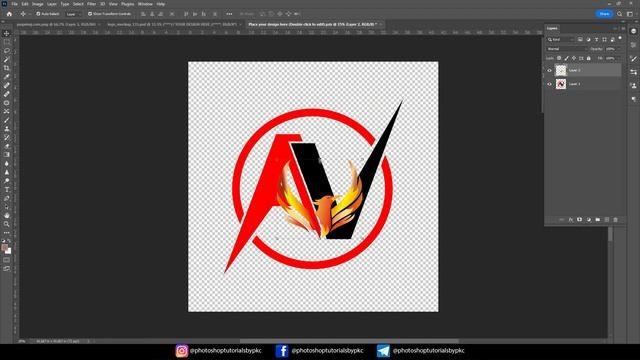Open the Image menu

[x=38, y=4]
